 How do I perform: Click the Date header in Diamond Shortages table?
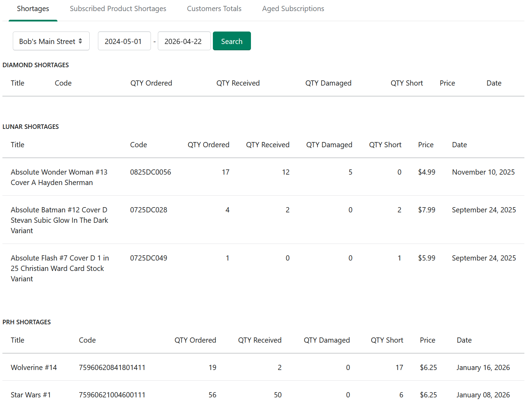494,83
